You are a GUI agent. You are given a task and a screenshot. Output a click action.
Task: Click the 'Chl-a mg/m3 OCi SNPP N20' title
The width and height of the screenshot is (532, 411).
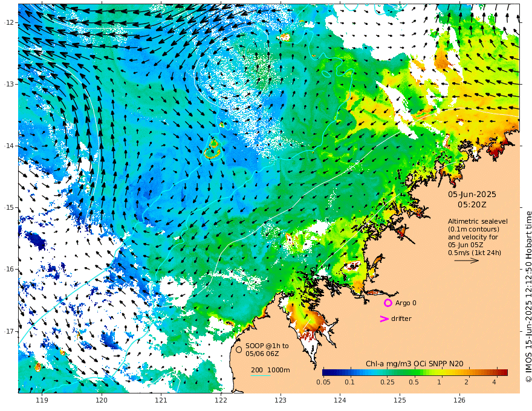414,364
